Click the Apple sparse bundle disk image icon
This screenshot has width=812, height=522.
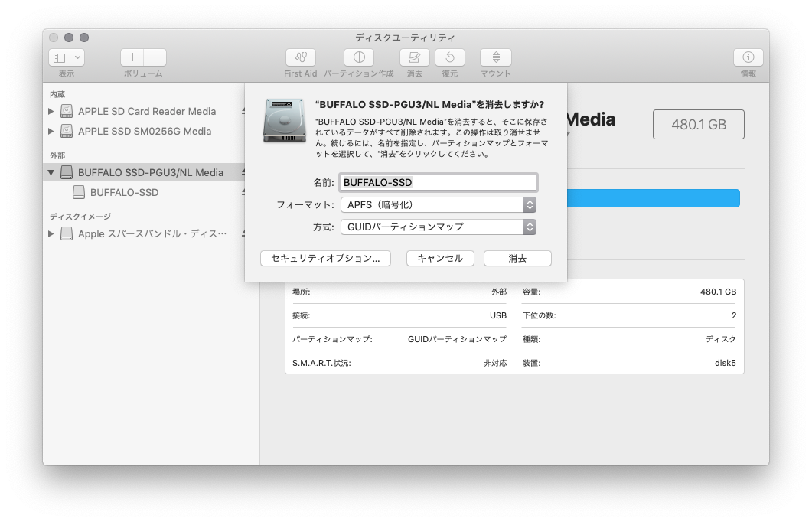point(67,233)
